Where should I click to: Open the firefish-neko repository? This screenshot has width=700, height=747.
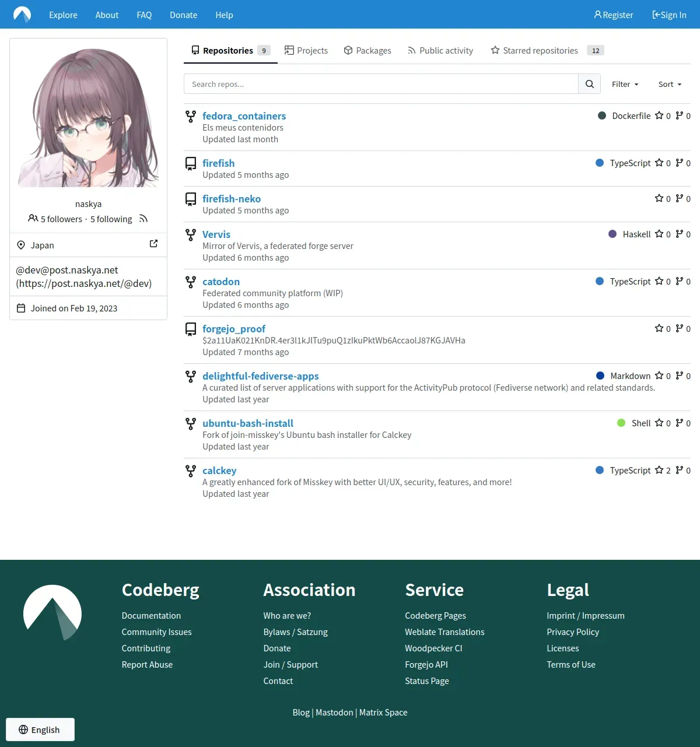[x=232, y=198]
